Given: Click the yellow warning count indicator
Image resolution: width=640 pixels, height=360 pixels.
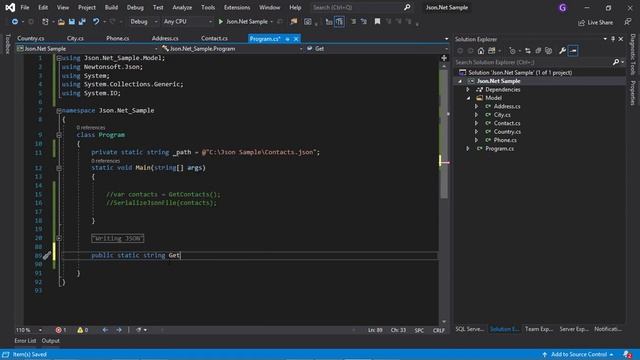Looking at the screenshot, I should tap(82, 330).
